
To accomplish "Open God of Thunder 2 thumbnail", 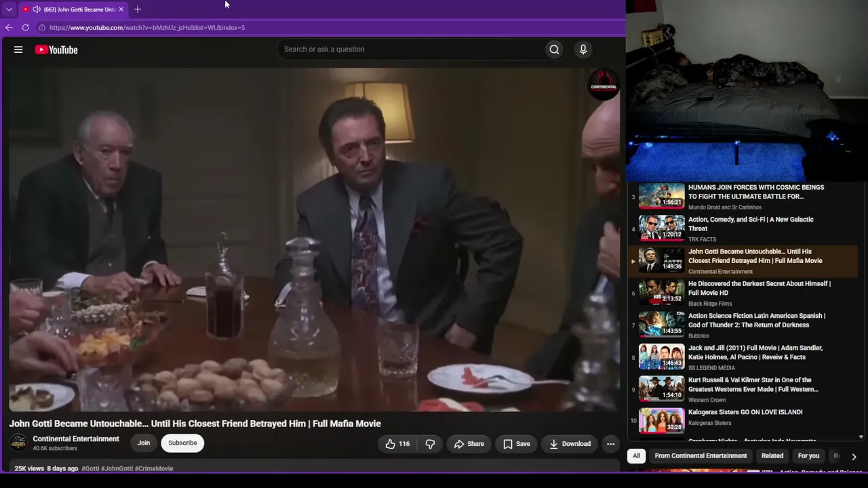I will [x=662, y=325].
